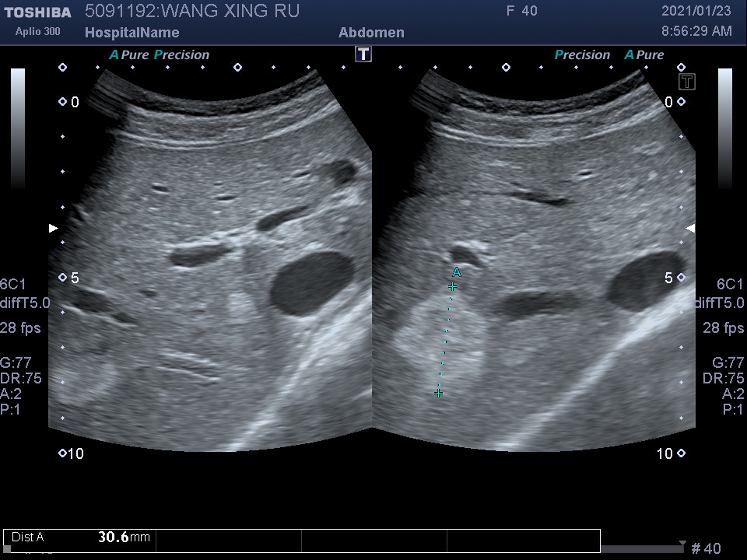Toggle Precision on the right image

tap(582, 55)
